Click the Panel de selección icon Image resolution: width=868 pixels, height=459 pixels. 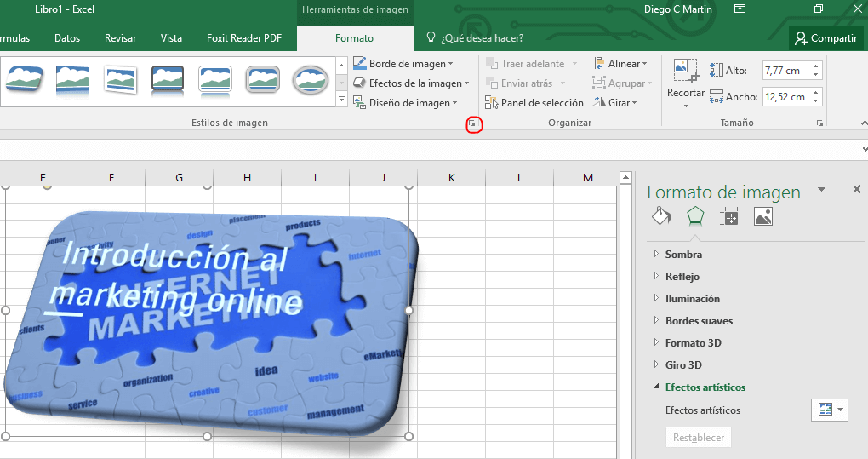pos(492,102)
